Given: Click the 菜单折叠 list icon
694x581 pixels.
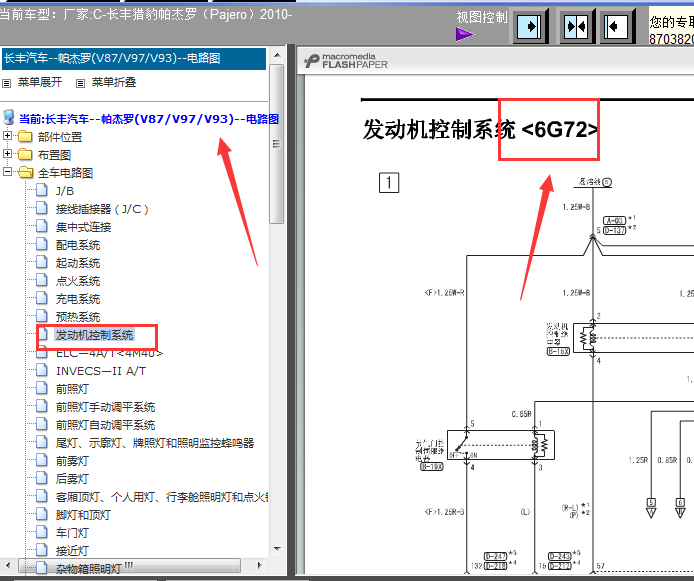Looking at the screenshot, I should click(x=80, y=83).
